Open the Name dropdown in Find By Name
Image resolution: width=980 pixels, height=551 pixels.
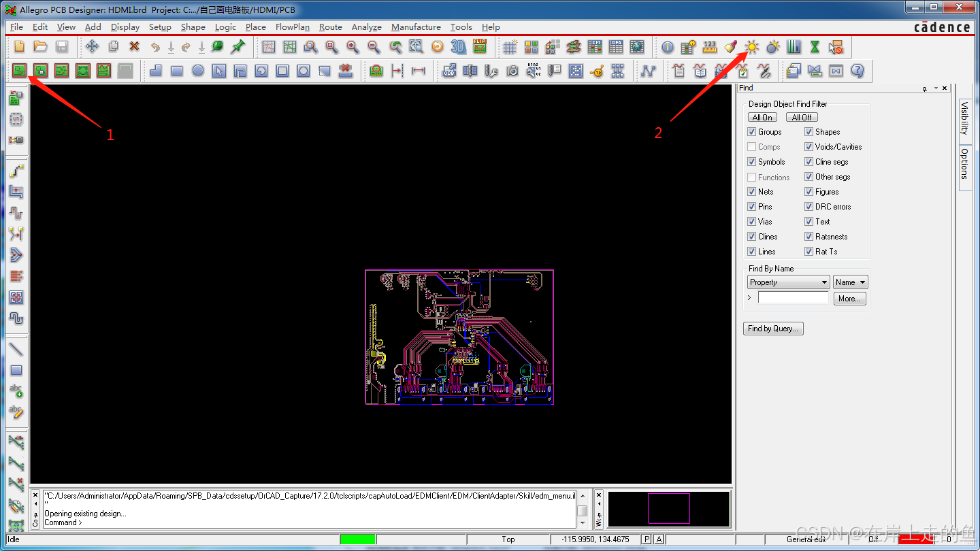pos(851,282)
